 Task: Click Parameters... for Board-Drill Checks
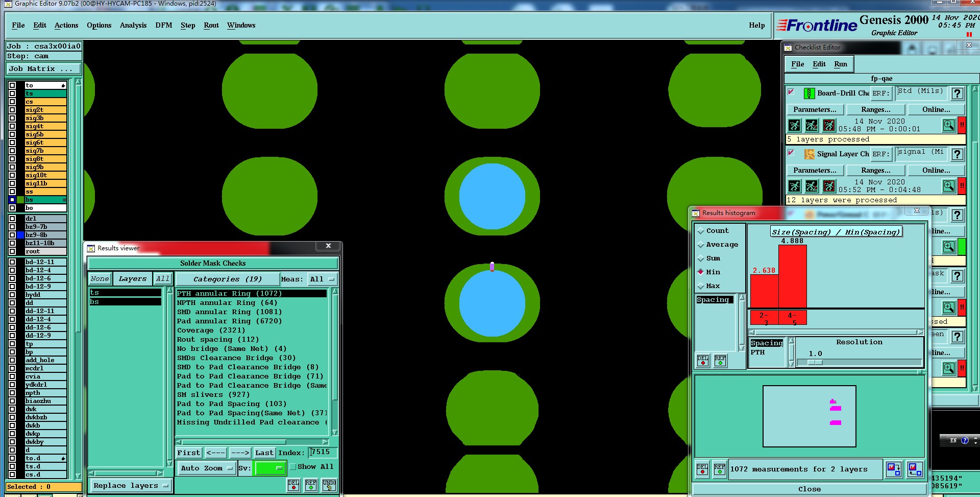click(815, 109)
